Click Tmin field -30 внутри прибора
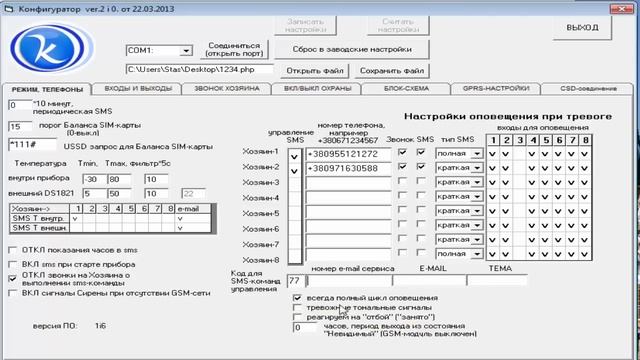640x360 pixels. tap(94, 180)
